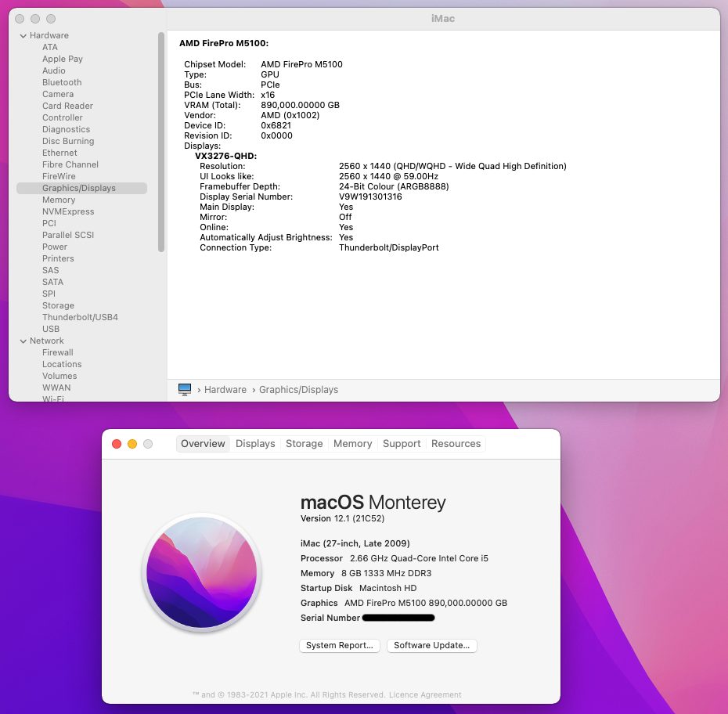Click the AMD FirePro M5100 heading
The height and width of the screenshot is (714, 728).
[224, 43]
